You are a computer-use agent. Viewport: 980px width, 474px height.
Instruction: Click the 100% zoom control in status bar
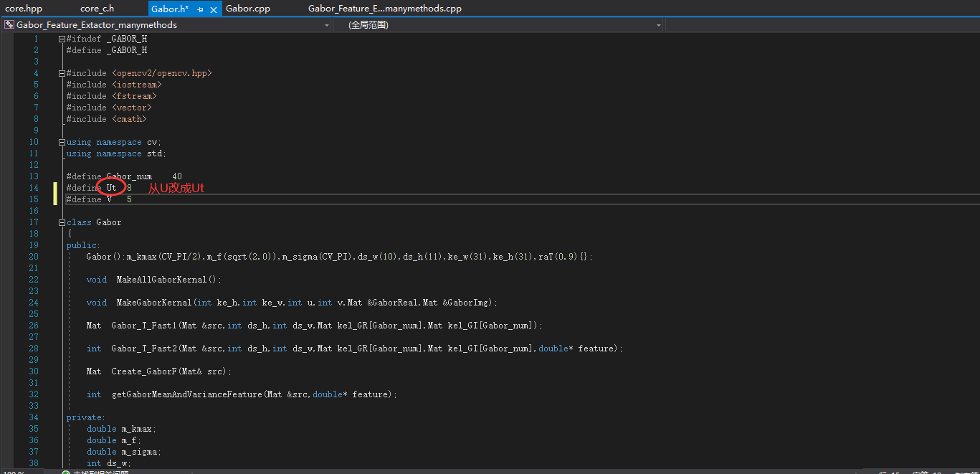[14, 472]
